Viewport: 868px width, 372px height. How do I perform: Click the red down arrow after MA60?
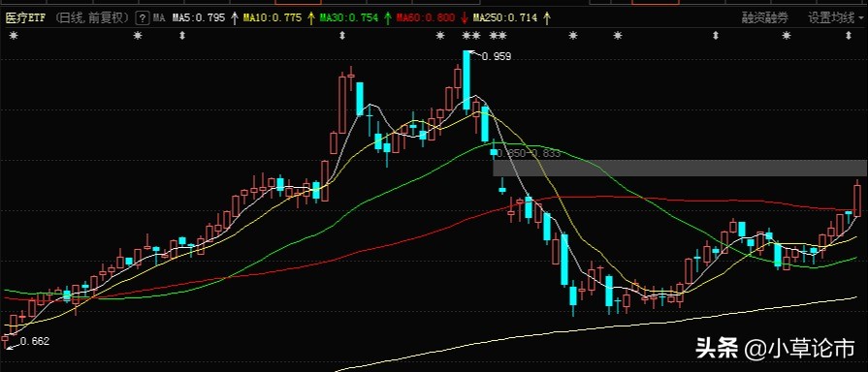pyautogui.click(x=464, y=18)
